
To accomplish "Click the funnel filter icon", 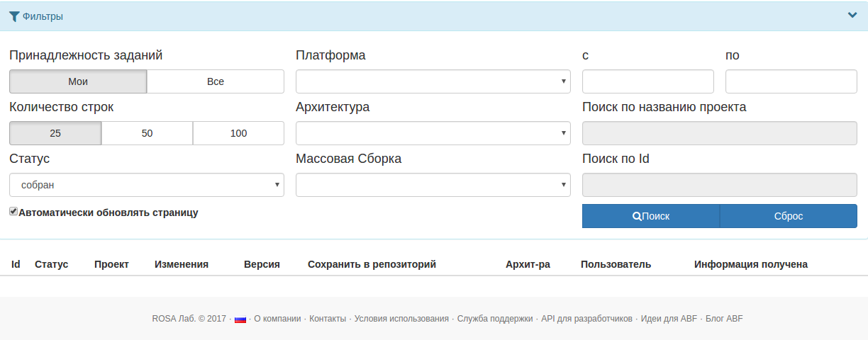I will [x=14, y=16].
